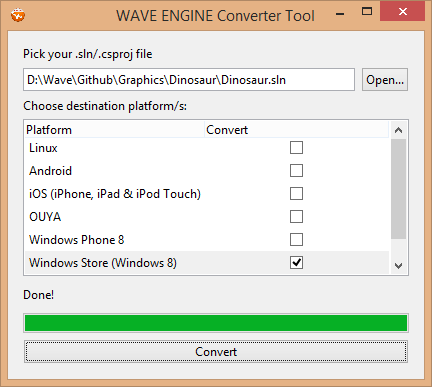Close the WAVE ENGINE Converter Tool window

coord(403,12)
